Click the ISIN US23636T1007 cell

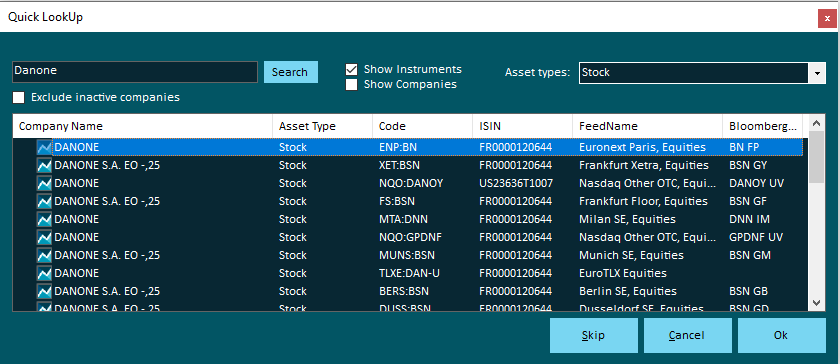click(522, 183)
